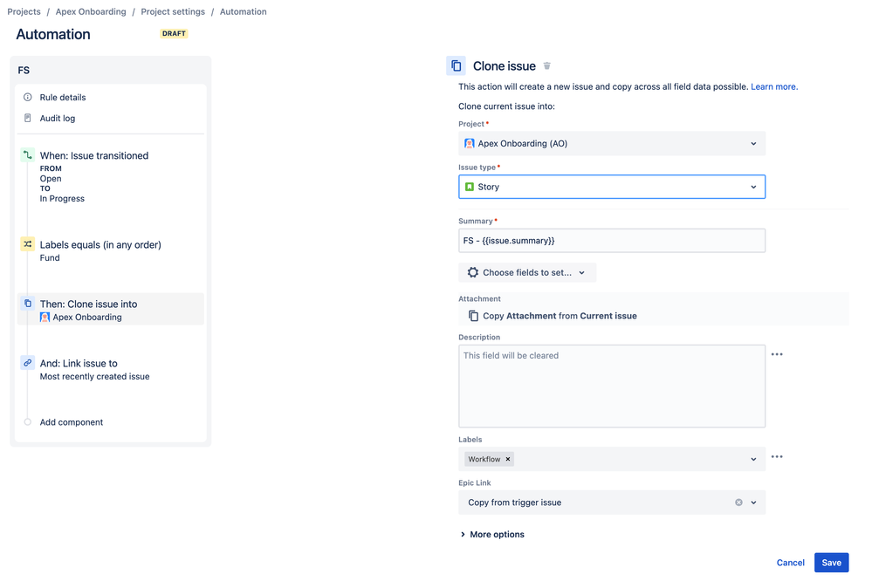Viewport: 872px width, 588px height.
Task: Open the Epic Link dropdown arrow
Action: [x=753, y=503]
